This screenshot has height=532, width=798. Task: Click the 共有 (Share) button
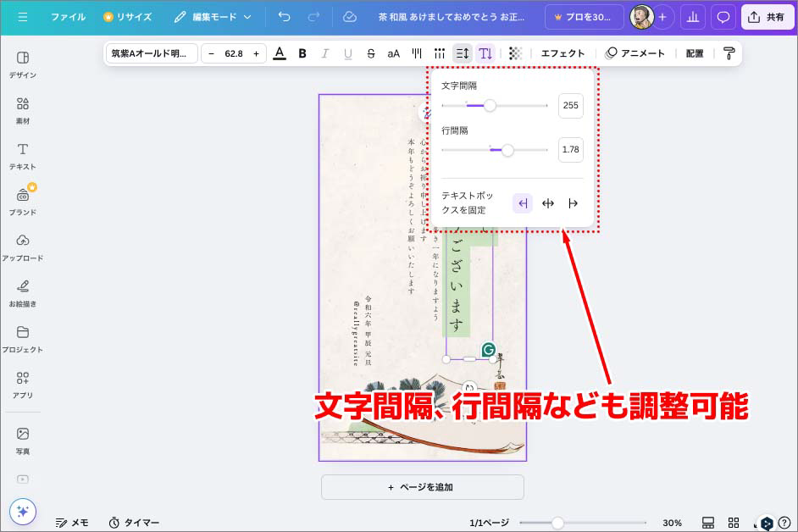[767, 16]
